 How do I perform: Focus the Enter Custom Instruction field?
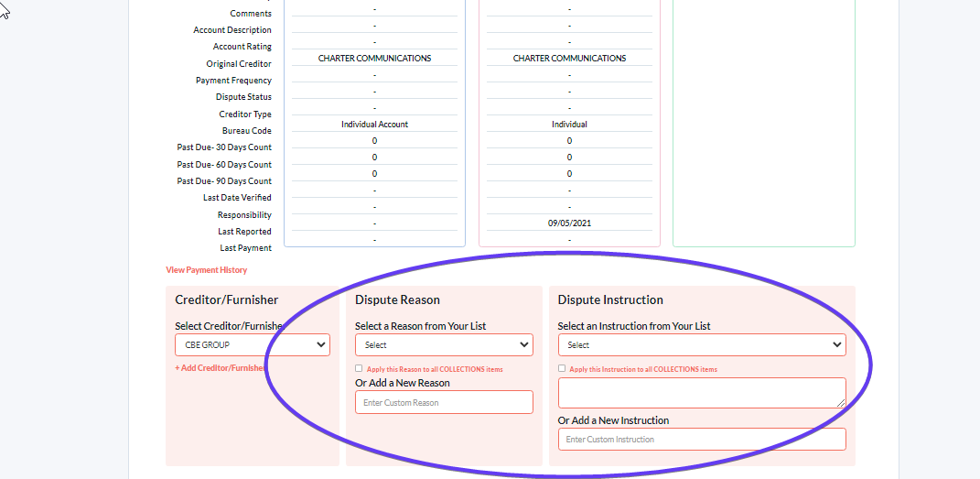tap(701, 439)
